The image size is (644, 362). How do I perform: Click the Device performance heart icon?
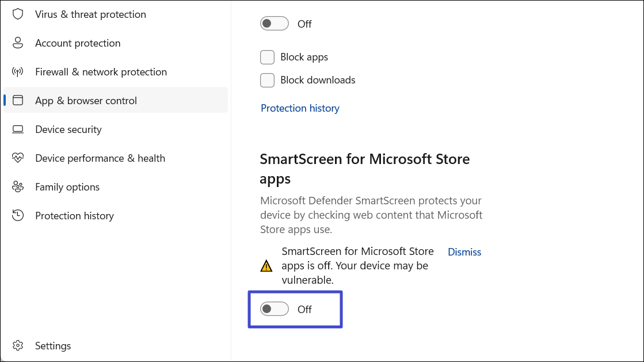click(x=18, y=158)
